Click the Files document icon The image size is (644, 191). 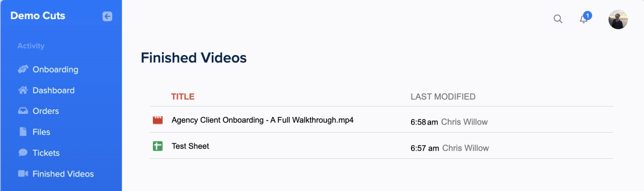pyautogui.click(x=23, y=132)
